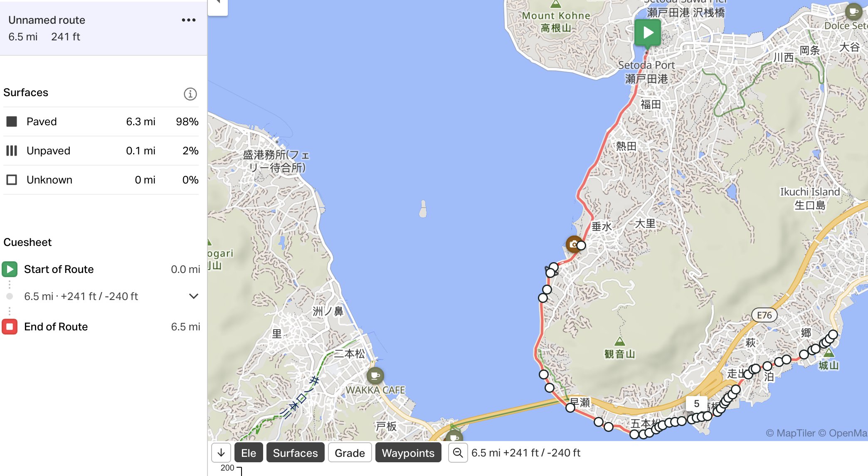Image resolution: width=868 pixels, height=476 pixels.
Task: Collapse elevation panel with down arrow
Action: [x=221, y=453]
